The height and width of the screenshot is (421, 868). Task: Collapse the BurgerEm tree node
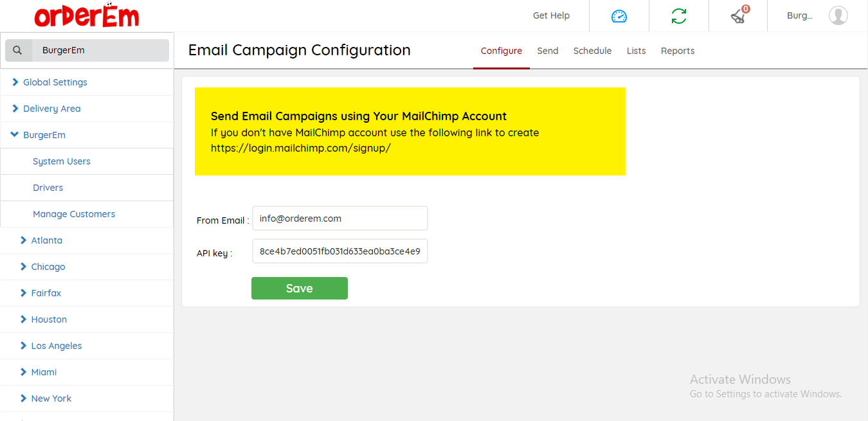click(x=15, y=135)
